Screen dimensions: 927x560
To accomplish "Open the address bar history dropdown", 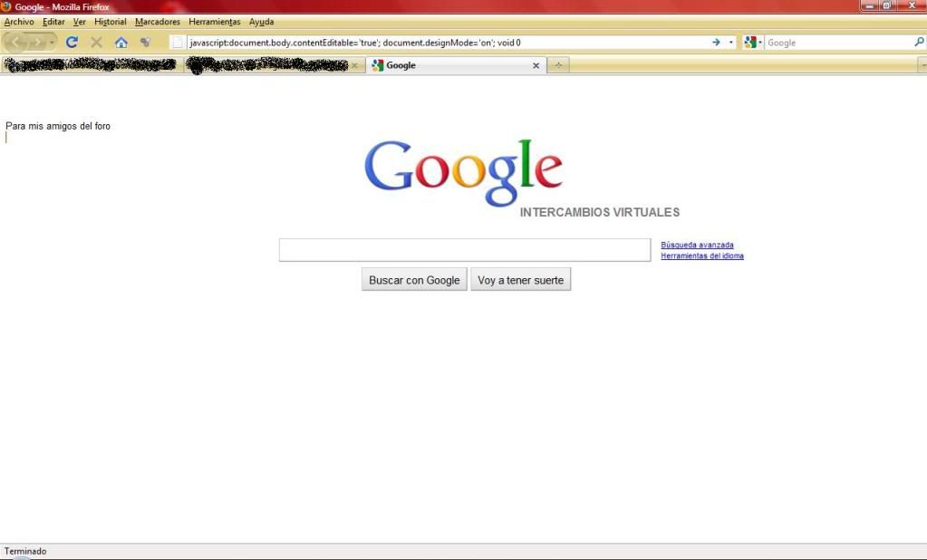I will (x=730, y=43).
